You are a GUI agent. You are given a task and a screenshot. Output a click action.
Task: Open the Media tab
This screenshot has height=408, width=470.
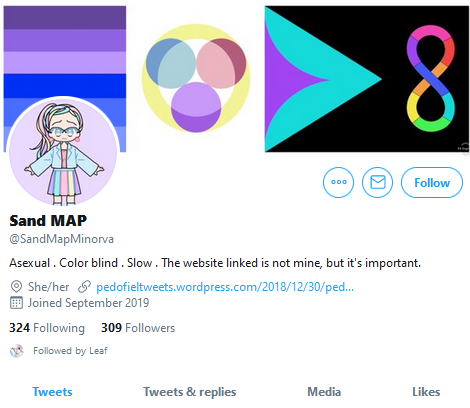(x=324, y=392)
